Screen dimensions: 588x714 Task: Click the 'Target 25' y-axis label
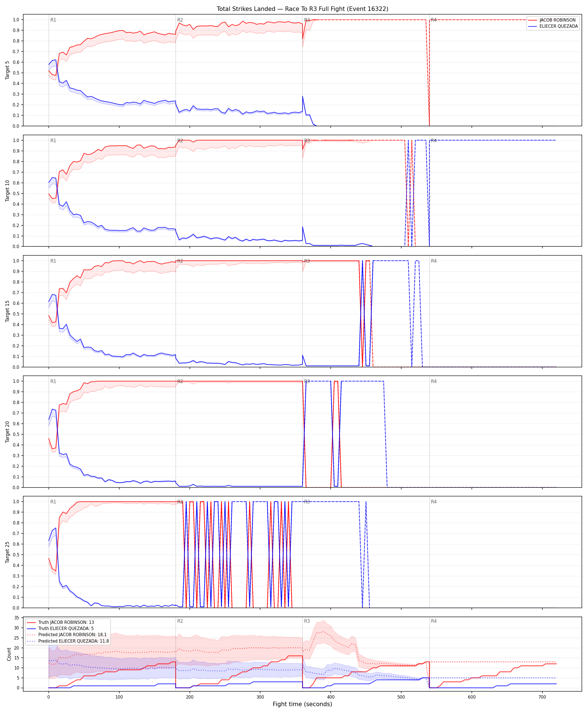click(8, 552)
